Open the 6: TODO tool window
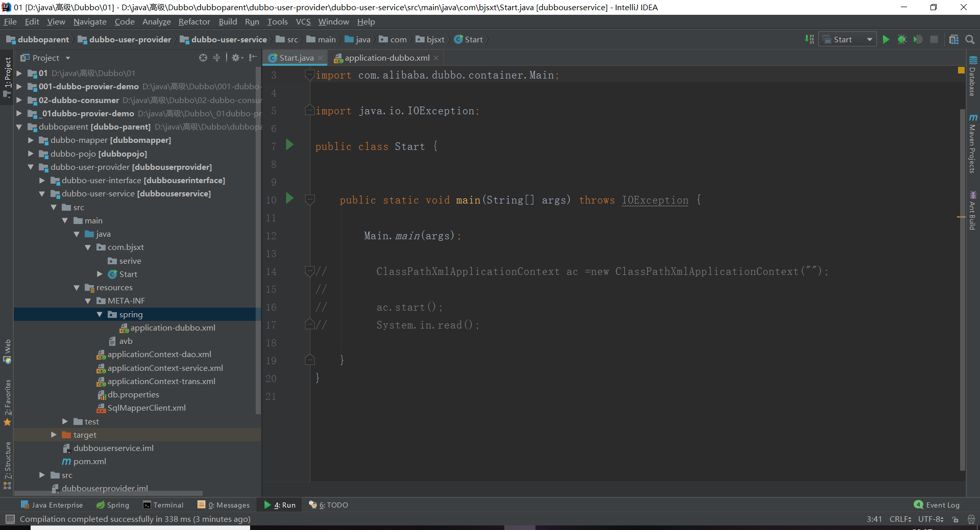This screenshot has height=530, width=980. coord(329,505)
